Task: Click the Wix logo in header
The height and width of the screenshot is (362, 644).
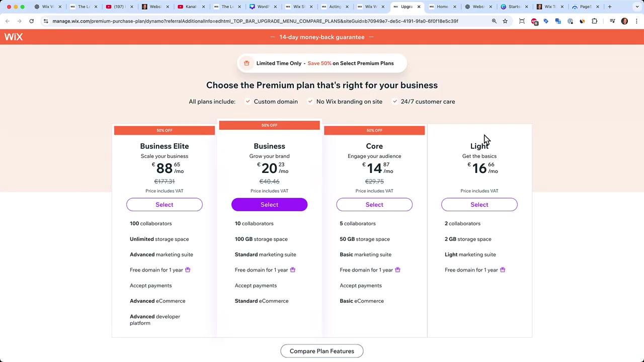Action: [x=14, y=37]
